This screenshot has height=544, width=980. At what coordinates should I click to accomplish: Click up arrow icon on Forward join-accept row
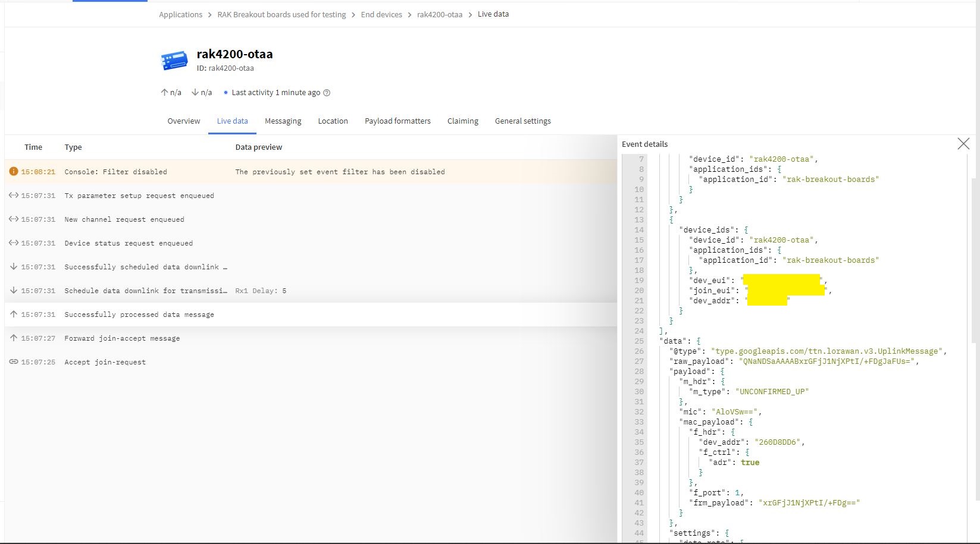(13, 338)
